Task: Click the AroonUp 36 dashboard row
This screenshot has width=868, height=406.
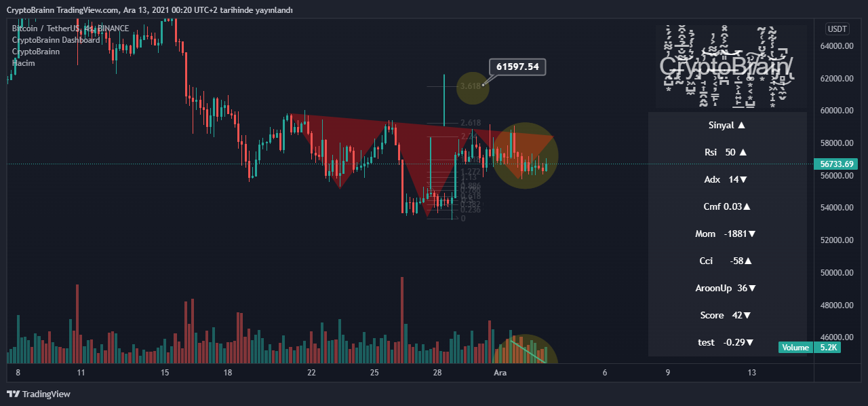Action: tap(727, 288)
